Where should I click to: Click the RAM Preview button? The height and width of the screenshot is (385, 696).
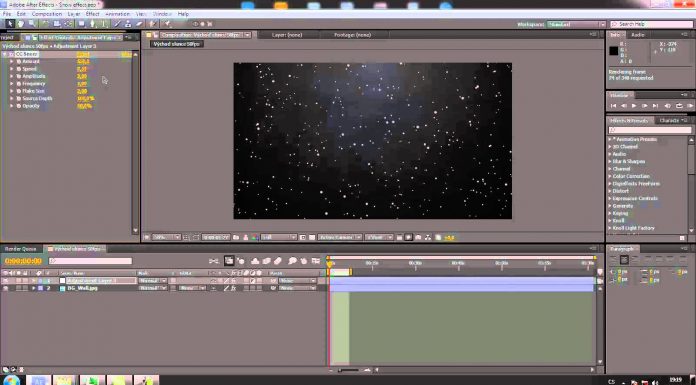click(x=689, y=106)
